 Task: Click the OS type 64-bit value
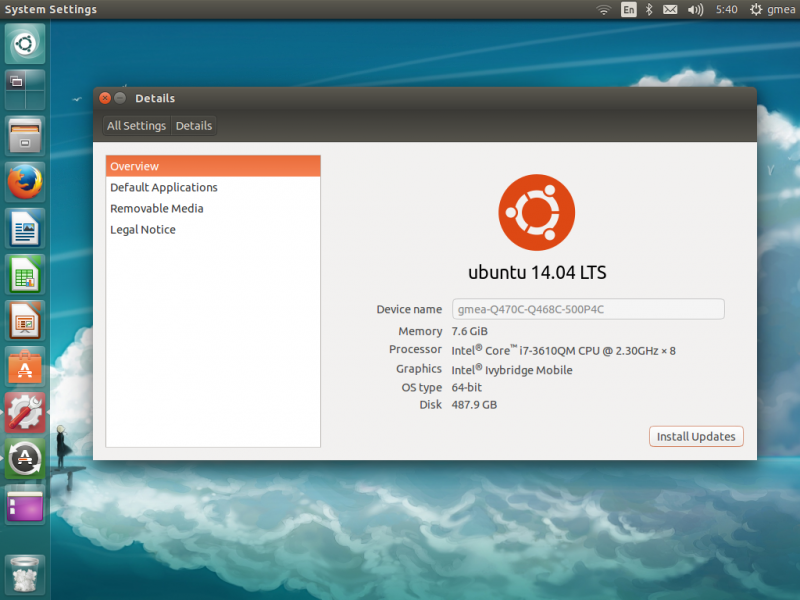466,388
